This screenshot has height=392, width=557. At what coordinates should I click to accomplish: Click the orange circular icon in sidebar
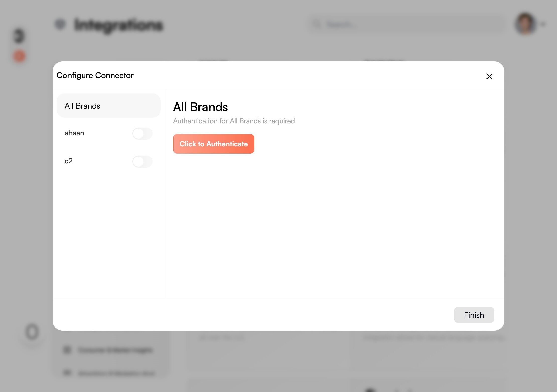pos(19,56)
